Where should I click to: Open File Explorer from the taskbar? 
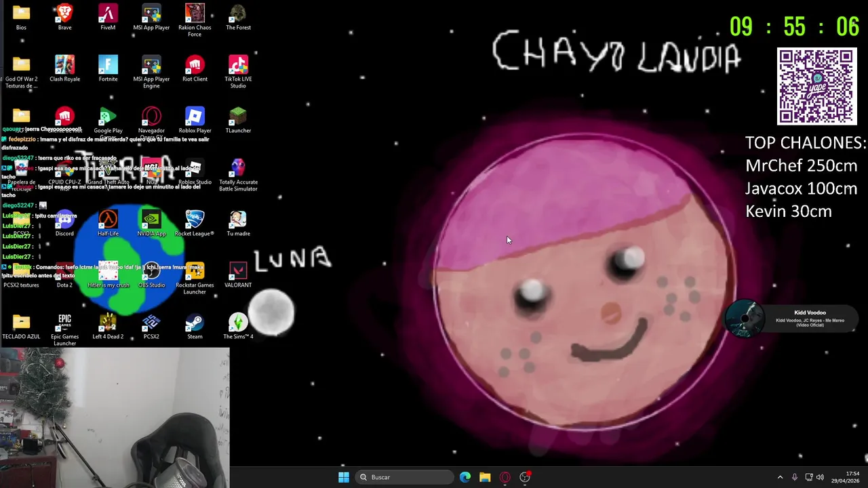point(485,477)
